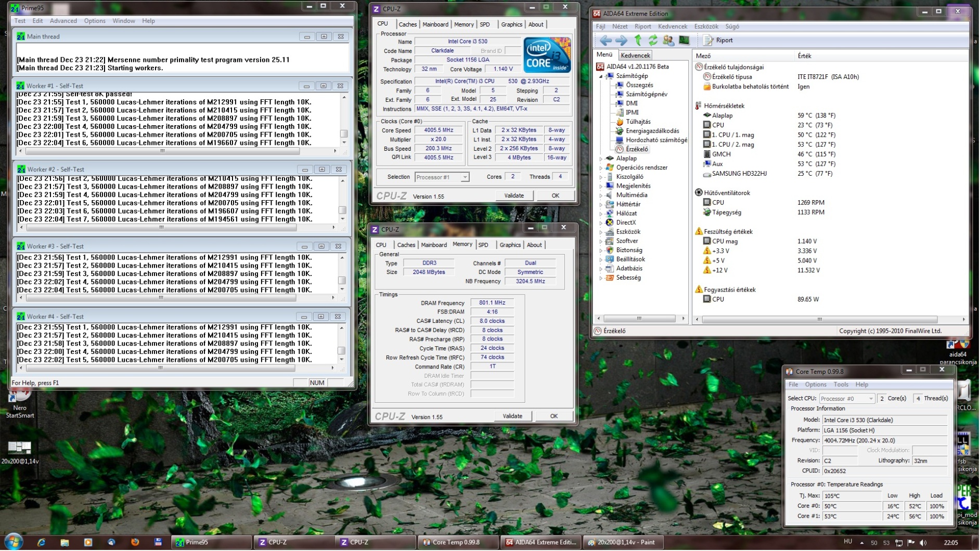Switch to Paint 20x200@1,14v taskbar button

point(624,542)
